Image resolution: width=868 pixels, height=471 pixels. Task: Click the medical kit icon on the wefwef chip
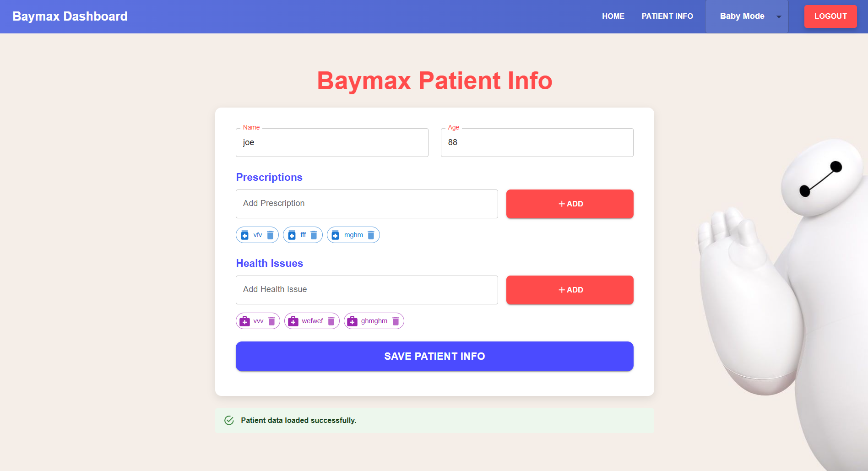click(293, 321)
